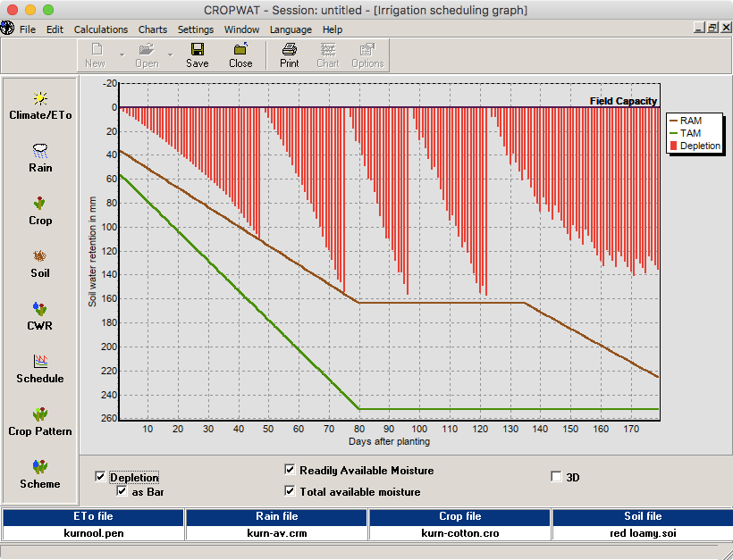Click the Save toolbar button
The width and height of the screenshot is (733, 560).
[x=198, y=55]
